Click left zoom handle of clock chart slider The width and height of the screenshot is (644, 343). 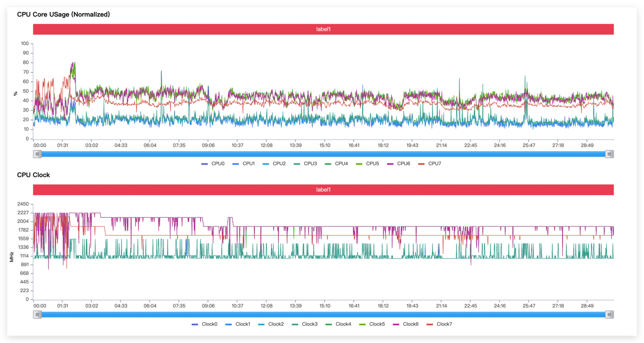(38, 315)
